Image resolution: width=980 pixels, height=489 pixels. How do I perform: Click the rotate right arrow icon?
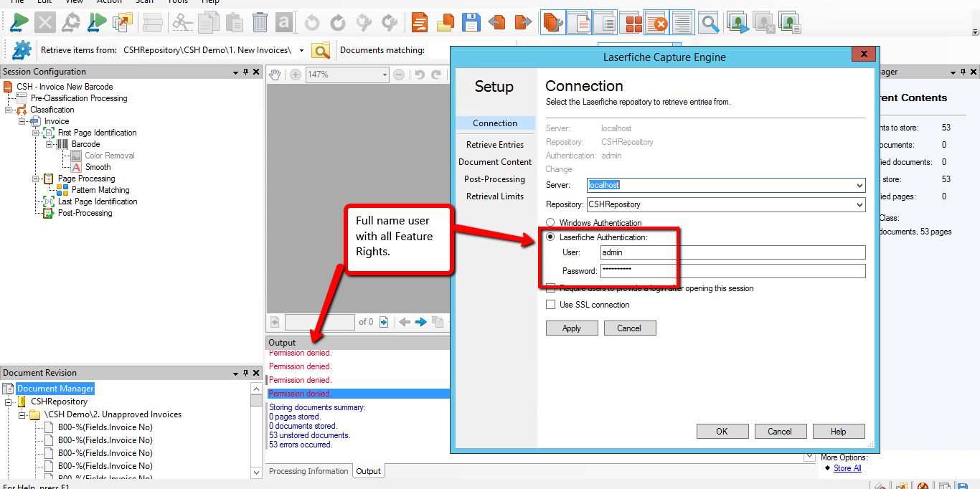pyautogui.click(x=337, y=23)
